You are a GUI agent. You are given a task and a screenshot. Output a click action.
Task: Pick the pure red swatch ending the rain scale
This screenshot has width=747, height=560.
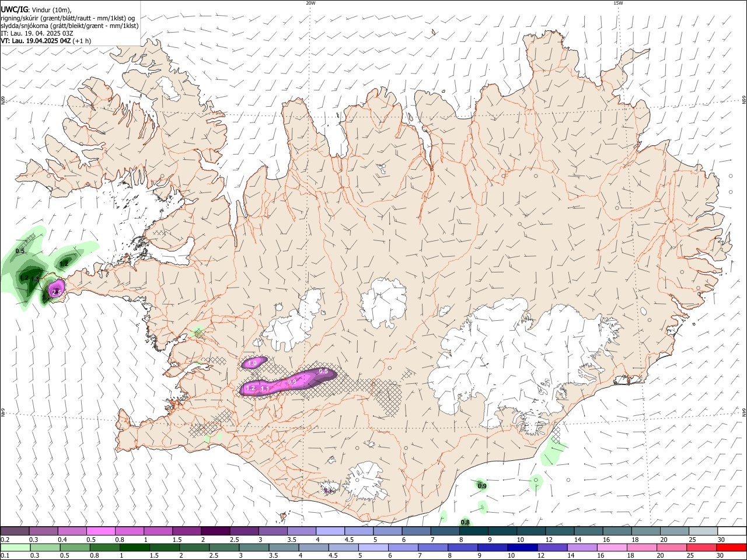[x=731, y=547]
